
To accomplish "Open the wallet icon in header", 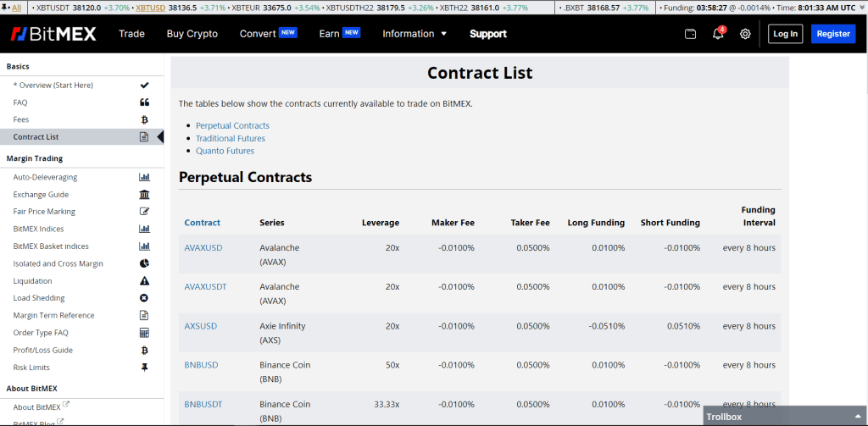I will pos(690,34).
